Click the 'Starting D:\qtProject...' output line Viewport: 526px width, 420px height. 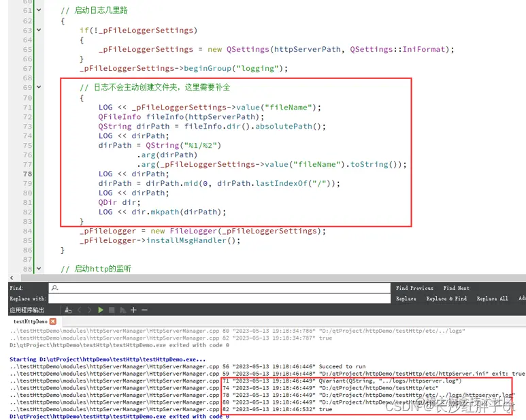coord(108,359)
